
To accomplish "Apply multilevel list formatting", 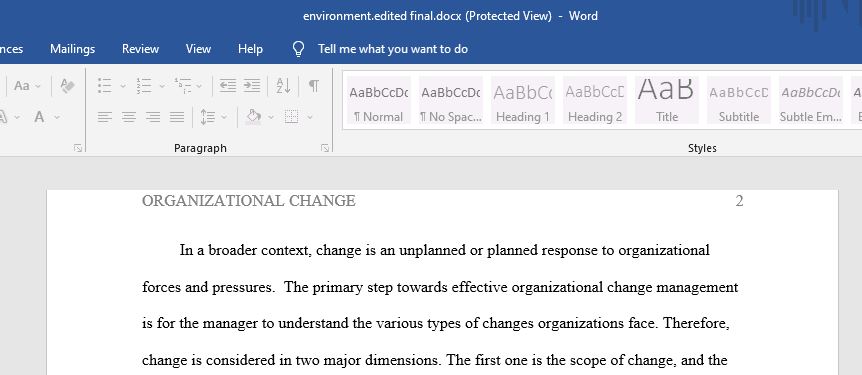I will coord(183,86).
